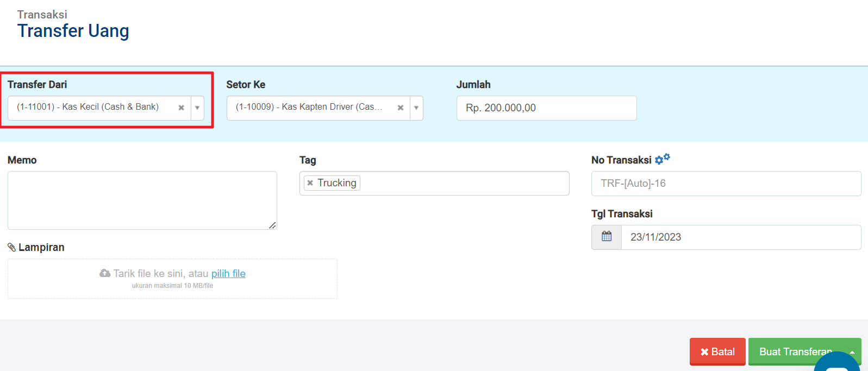Click the pilih file link

click(x=228, y=273)
